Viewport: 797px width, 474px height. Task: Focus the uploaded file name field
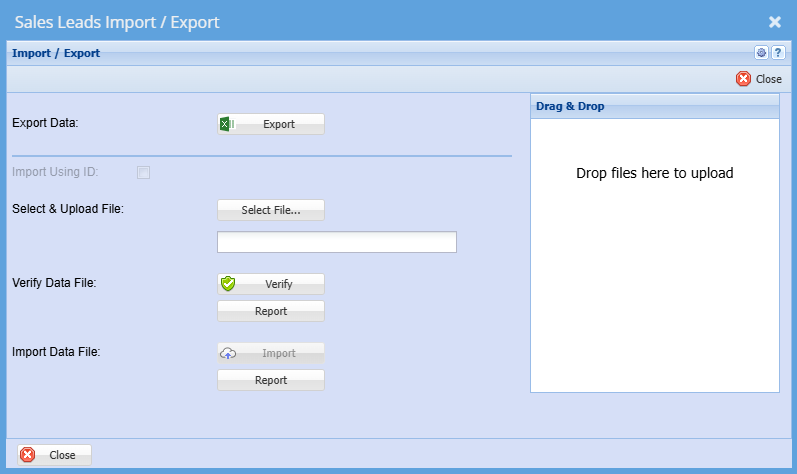pos(337,242)
